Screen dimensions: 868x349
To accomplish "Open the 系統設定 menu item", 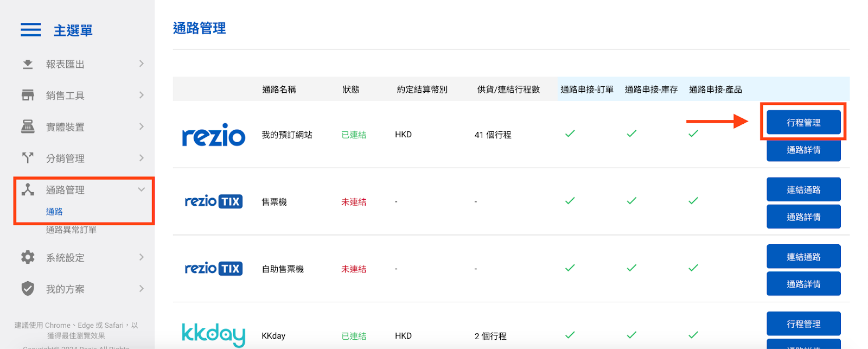I will (x=65, y=258).
